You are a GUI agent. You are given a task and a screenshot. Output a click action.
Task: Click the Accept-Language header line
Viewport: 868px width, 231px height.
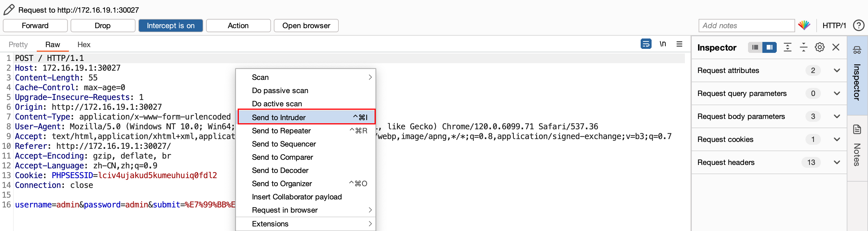click(86, 165)
